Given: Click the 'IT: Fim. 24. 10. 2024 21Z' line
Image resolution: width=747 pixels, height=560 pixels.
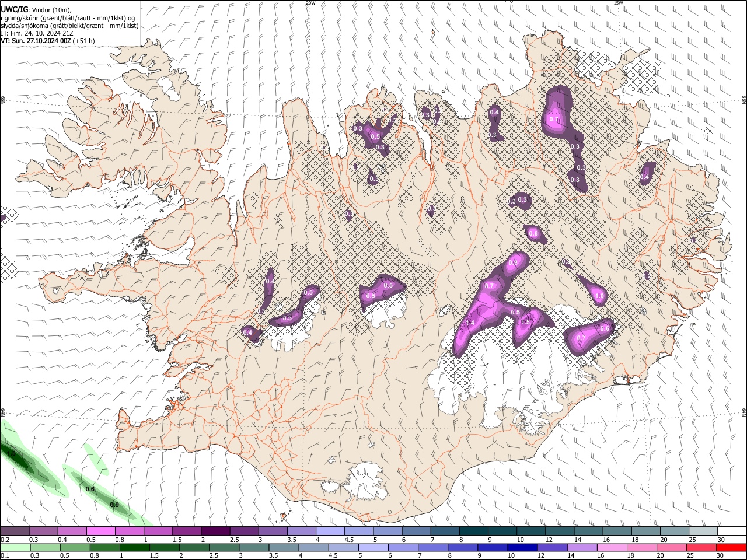Looking at the screenshot, I should point(37,33).
